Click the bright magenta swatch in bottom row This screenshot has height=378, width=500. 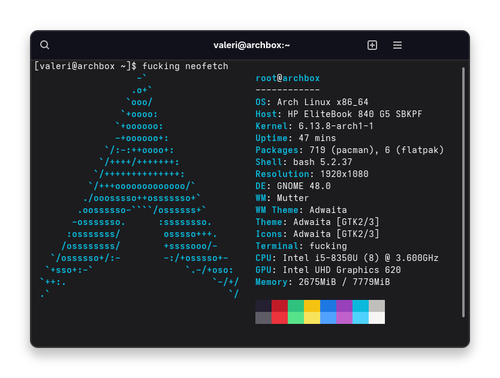click(344, 318)
